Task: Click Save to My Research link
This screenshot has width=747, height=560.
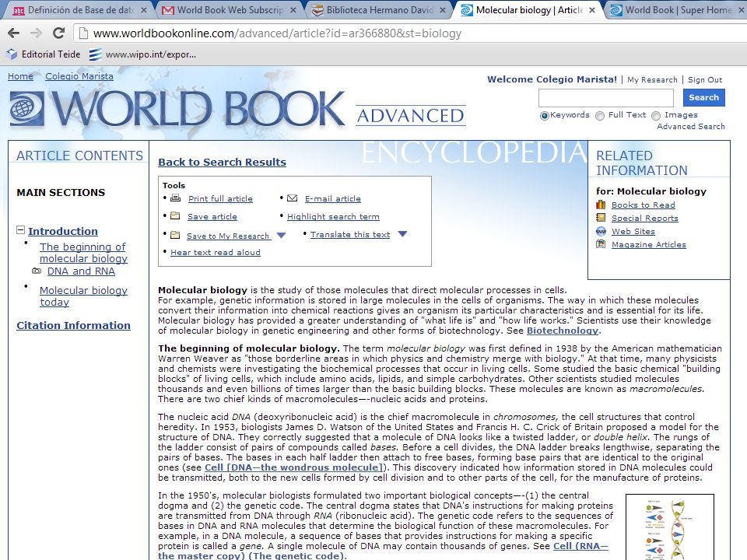Action: [229, 236]
